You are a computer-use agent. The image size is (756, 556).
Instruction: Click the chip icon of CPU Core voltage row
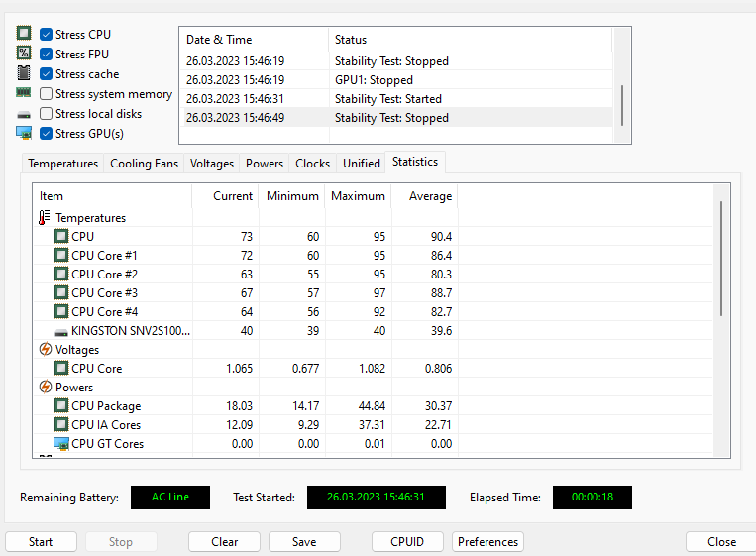61,368
